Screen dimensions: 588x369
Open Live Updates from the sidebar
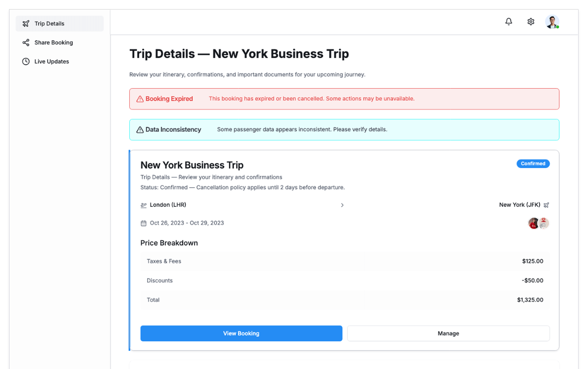click(51, 61)
